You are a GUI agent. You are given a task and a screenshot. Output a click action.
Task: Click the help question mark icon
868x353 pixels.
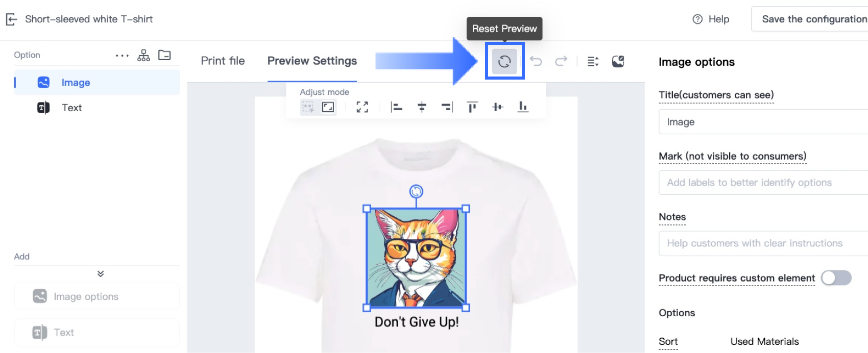(x=697, y=19)
